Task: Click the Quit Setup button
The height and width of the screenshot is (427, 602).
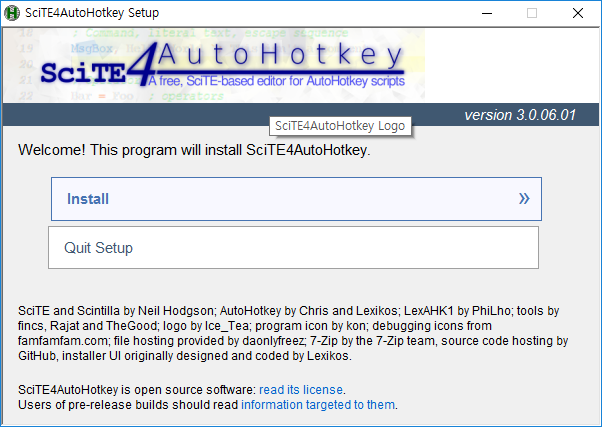Action: 293,248
